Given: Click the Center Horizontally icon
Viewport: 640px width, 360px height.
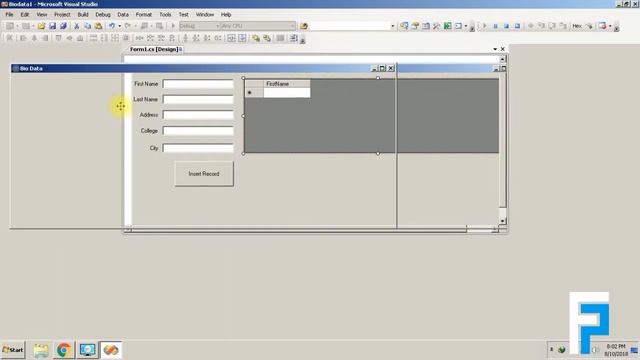Looking at the screenshot, I should [x=231, y=38].
